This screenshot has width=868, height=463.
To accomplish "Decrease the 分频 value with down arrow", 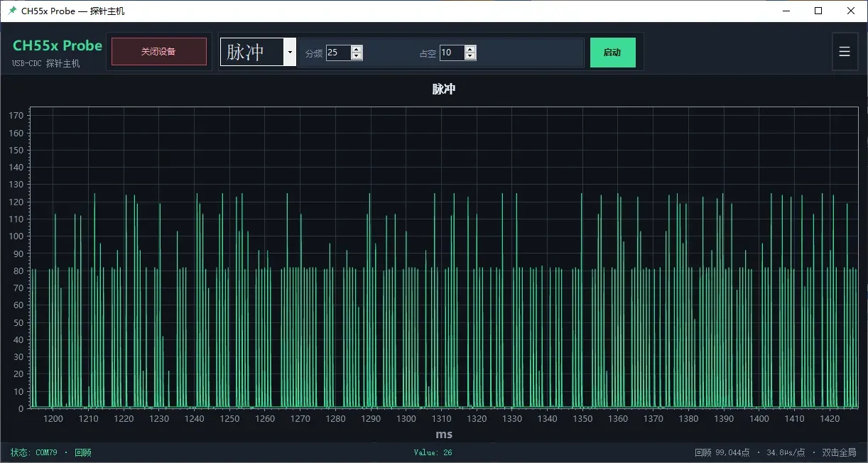I will (357, 56).
